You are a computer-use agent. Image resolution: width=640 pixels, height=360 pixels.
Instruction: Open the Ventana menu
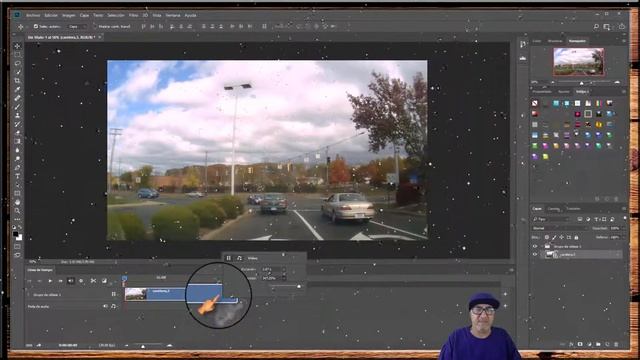coord(173,15)
